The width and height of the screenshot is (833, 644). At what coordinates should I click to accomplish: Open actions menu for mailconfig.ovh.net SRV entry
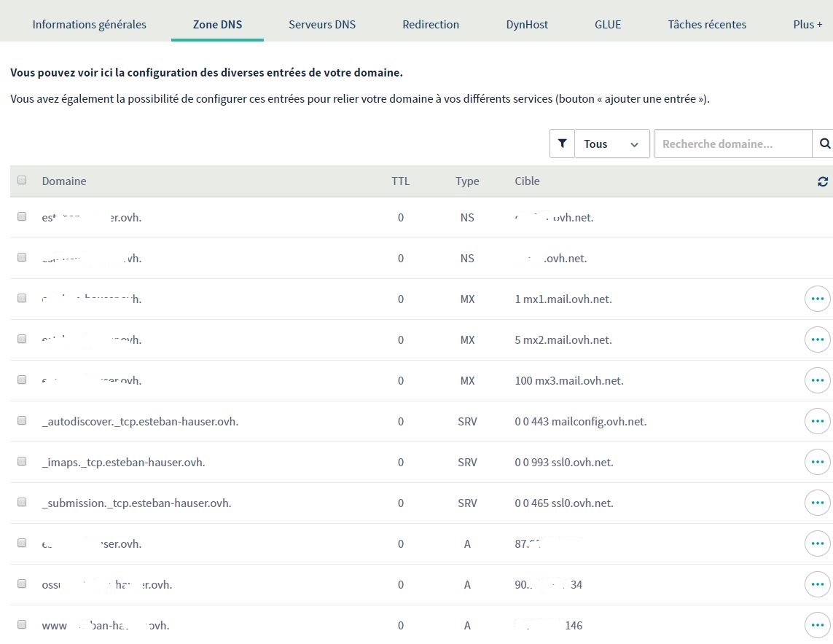(817, 421)
